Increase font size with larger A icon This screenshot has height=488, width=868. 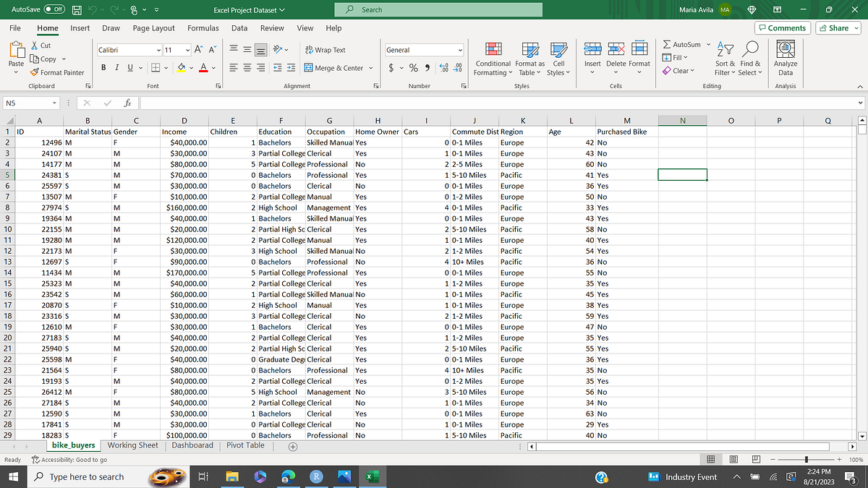[198, 50]
